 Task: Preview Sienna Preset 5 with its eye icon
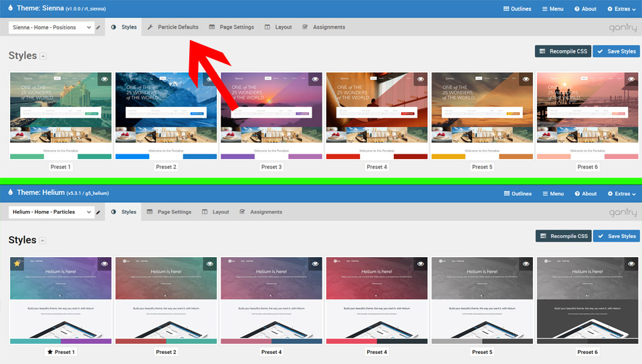(526, 79)
